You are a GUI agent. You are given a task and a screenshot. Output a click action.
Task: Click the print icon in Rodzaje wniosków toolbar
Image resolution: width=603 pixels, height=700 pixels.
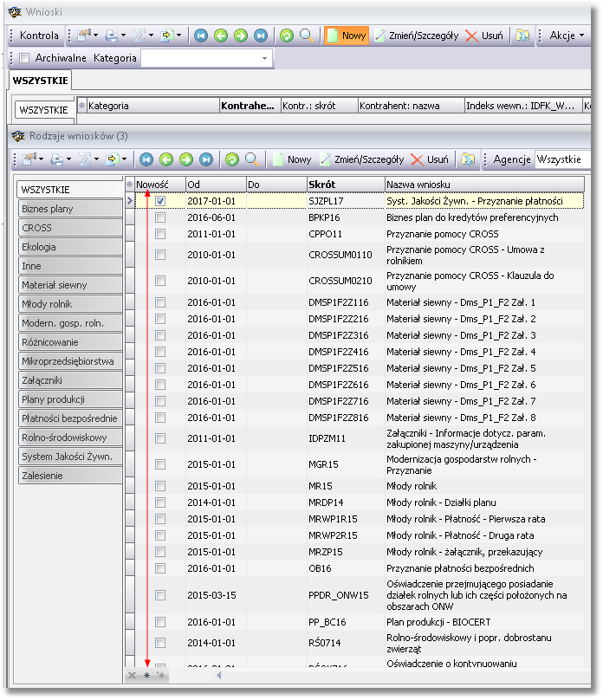pyautogui.click(x=56, y=159)
